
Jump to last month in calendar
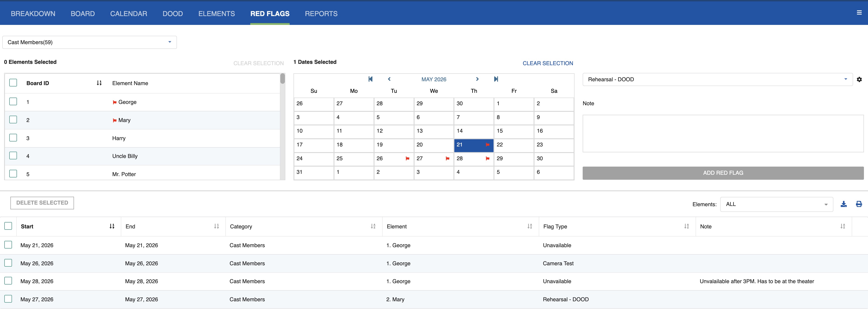[496, 79]
